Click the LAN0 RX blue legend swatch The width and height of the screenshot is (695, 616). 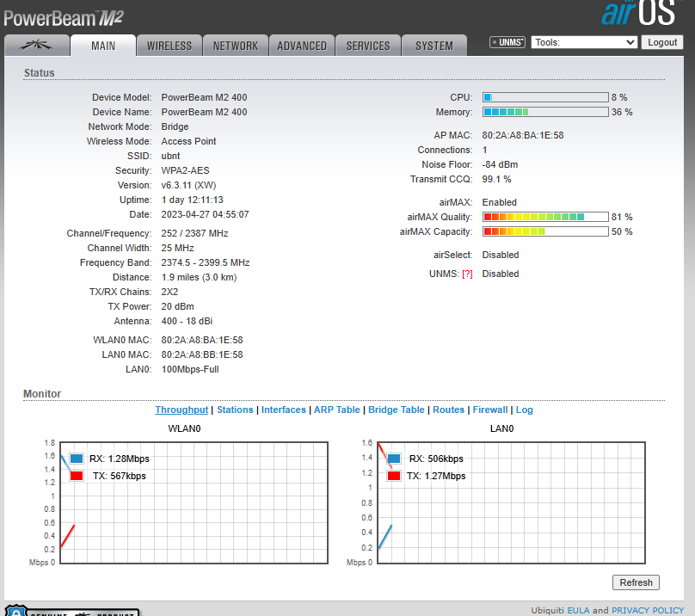[394, 458]
